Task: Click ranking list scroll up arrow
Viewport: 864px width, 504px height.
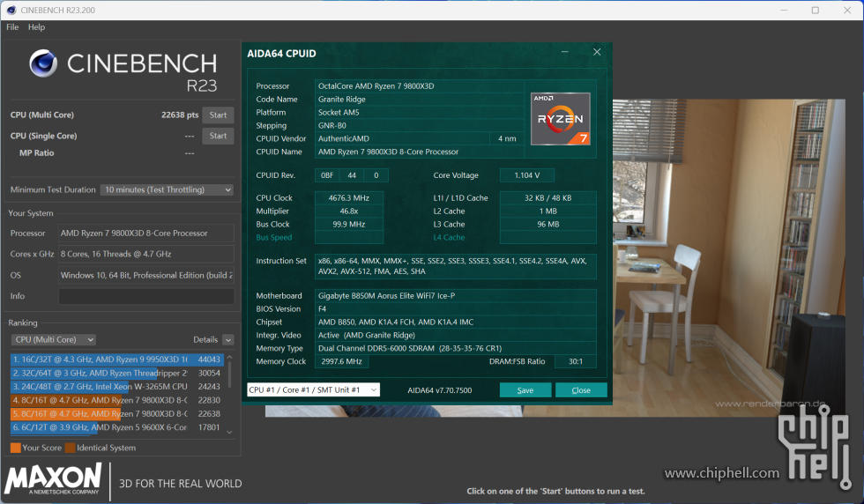Action: 230,358
